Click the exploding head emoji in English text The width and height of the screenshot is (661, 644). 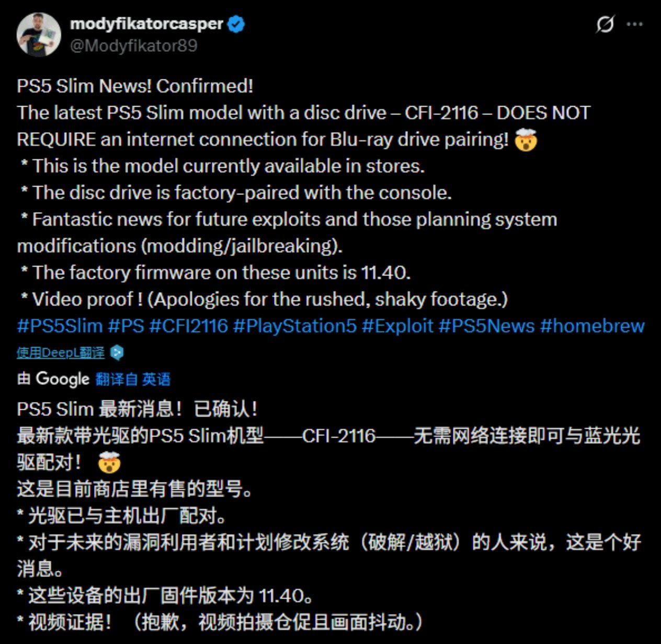(526, 140)
